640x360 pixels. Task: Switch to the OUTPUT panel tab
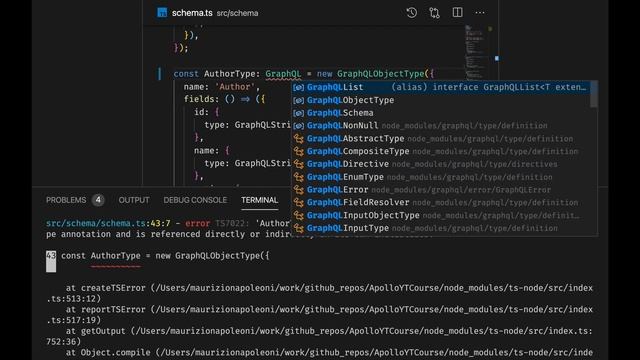(x=134, y=200)
